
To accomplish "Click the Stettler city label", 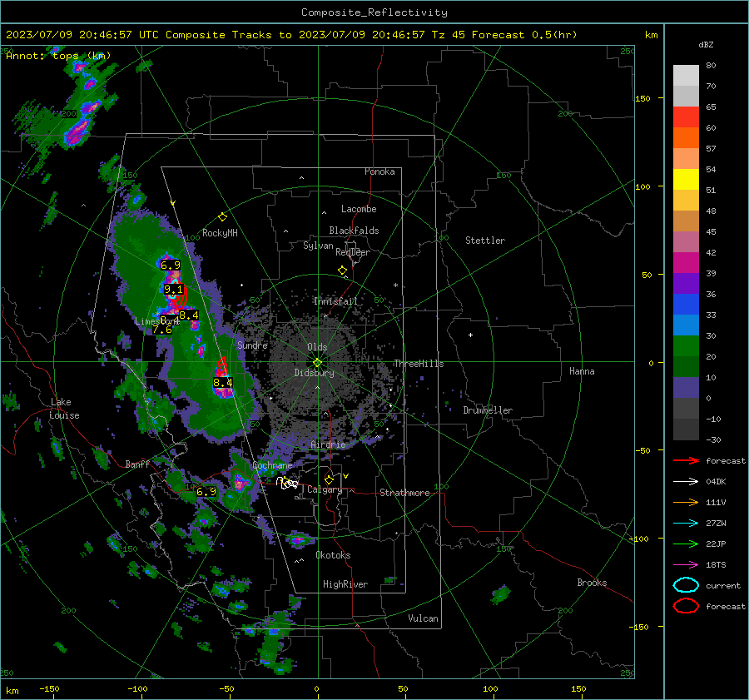I will coord(485,241).
